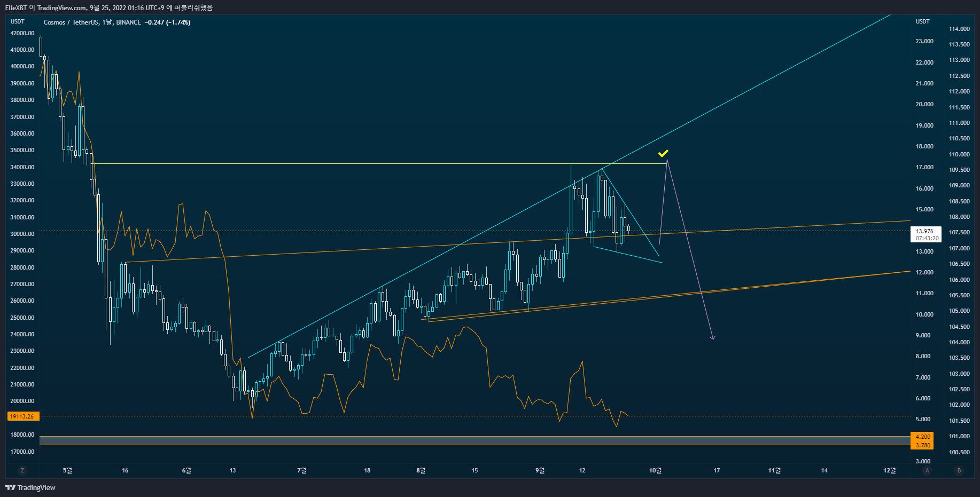Click the 10.000 value on right axis
The height and width of the screenshot is (497, 980).
pyautogui.click(x=924, y=314)
